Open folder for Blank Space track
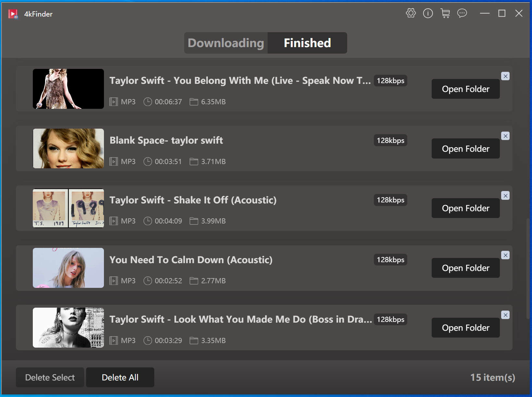Screen dimensions: 532x397 465,149
